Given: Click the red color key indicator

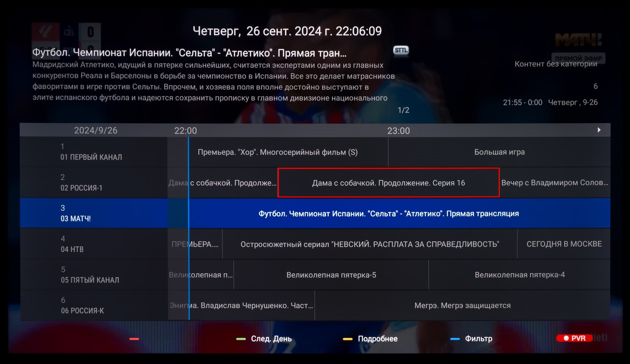Looking at the screenshot, I should [x=134, y=339].
